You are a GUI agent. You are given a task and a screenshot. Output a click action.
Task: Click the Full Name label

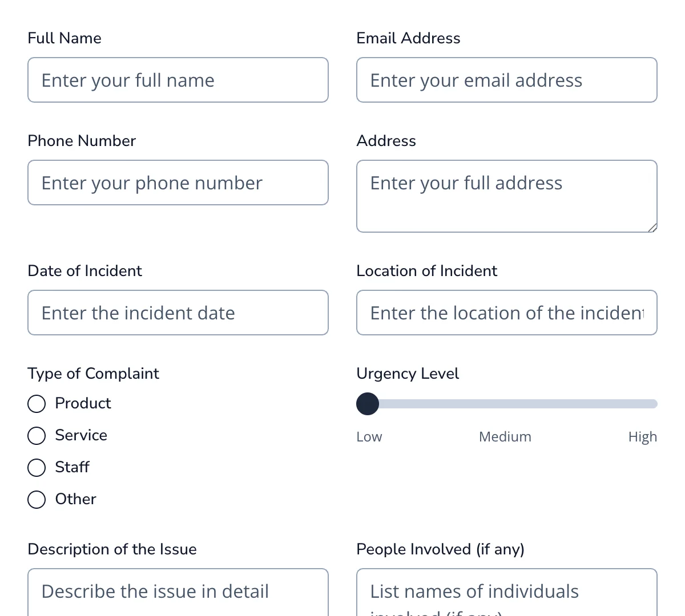pyautogui.click(x=64, y=38)
